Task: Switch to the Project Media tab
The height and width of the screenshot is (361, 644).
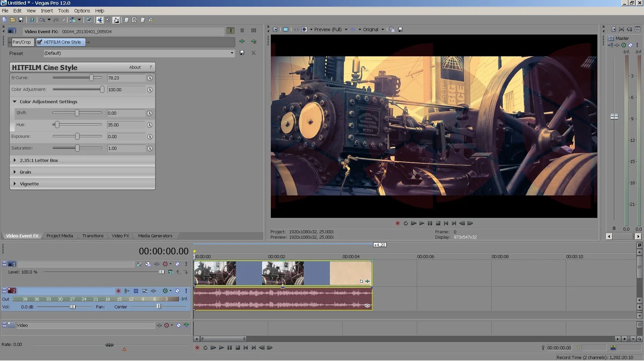Action: pyautogui.click(x=60, y=236)
